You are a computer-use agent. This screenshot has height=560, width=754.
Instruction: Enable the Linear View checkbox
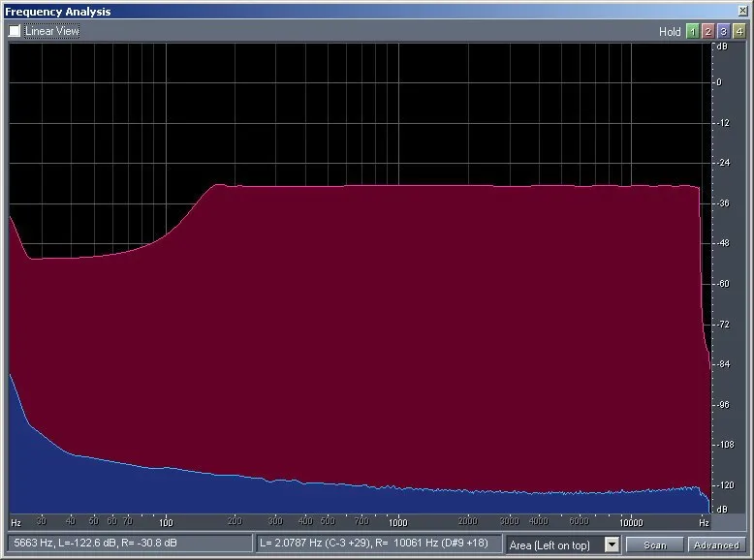(x=15, y=31)
